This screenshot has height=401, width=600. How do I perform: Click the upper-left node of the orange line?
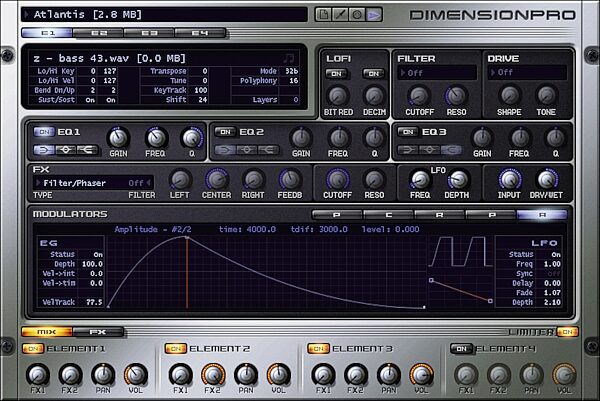click(431, 280)
